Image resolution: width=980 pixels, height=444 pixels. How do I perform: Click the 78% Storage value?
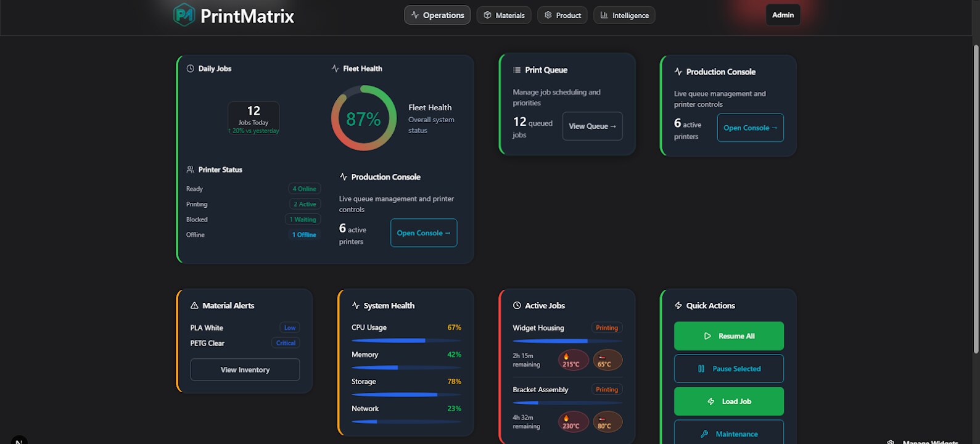tap(455, 382)
